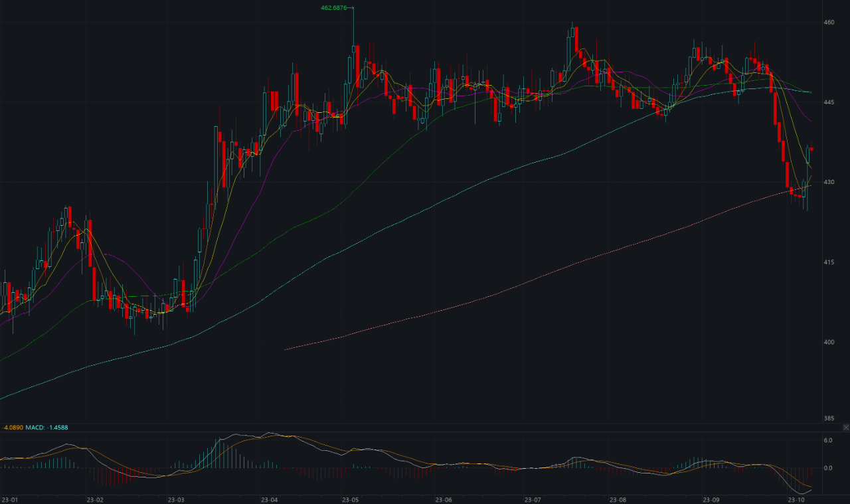Click the 415 price level on axis
The height and width of the screenshot is (504, 850).
pos(828,262)
